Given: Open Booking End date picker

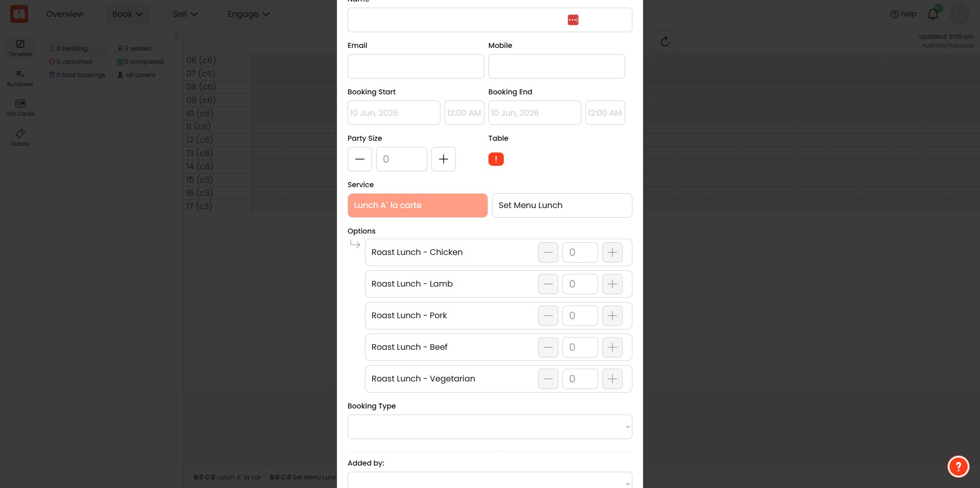Looking at the screenshot, I should [535, 113].
